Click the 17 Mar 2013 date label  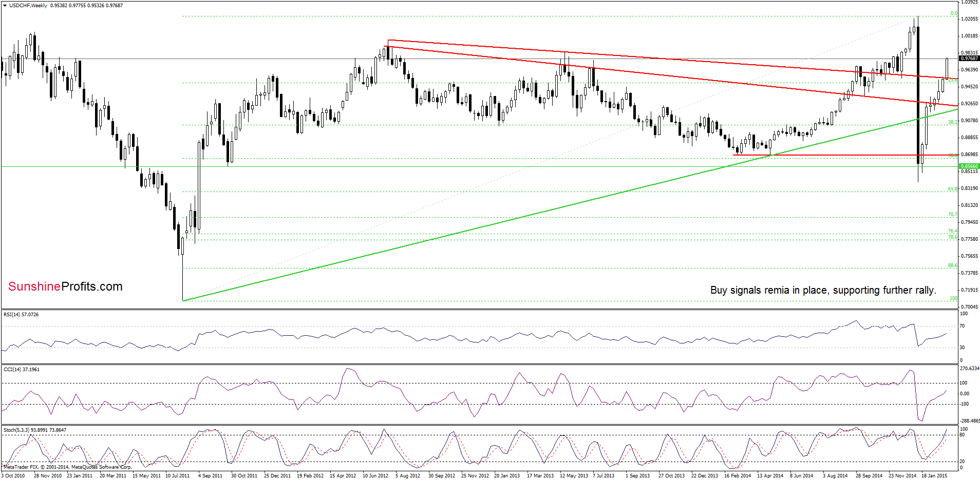(x=540, y=476)
